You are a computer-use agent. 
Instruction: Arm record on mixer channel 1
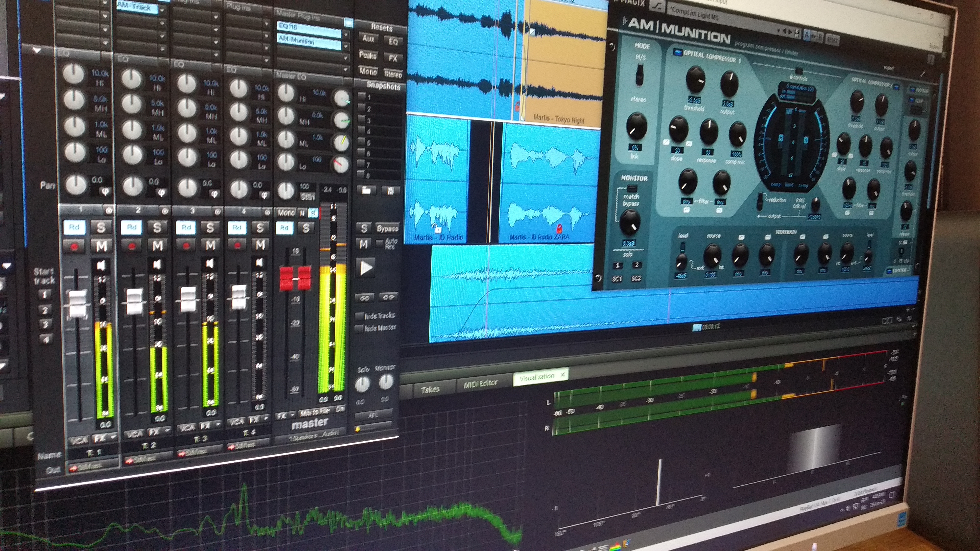pyautogui.click(x=74, y=247)
